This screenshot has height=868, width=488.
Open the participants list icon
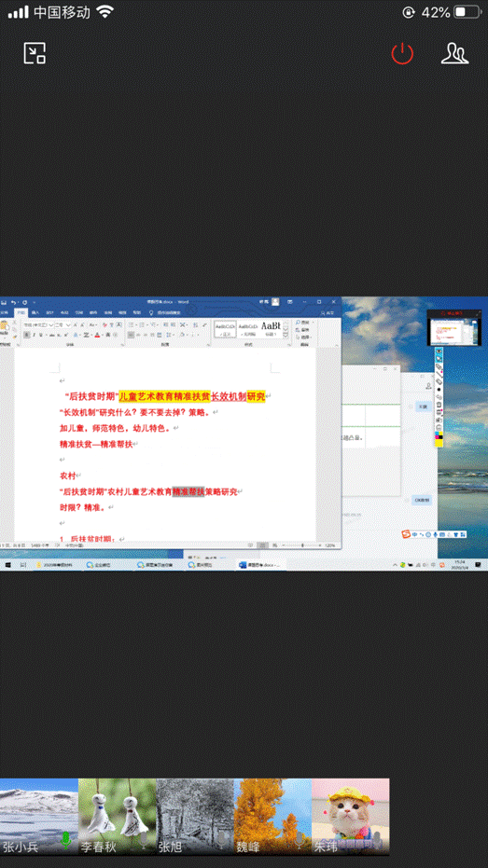[454, 54]
